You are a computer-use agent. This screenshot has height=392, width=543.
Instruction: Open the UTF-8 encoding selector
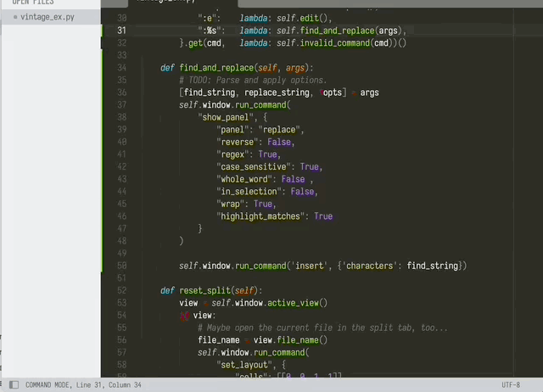click(511, 384)
